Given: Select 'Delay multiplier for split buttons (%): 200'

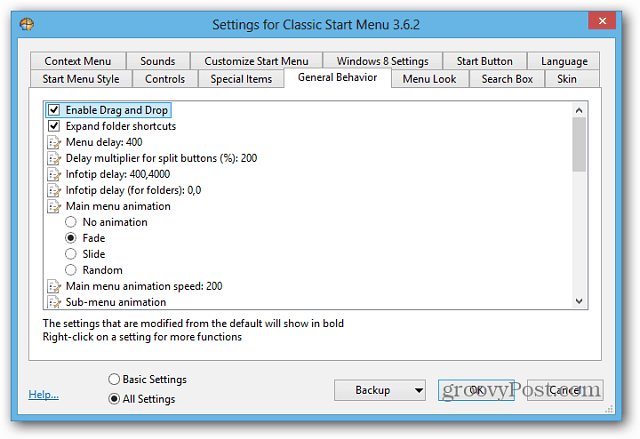Looking at the screenshot, I should click(161, 158).
